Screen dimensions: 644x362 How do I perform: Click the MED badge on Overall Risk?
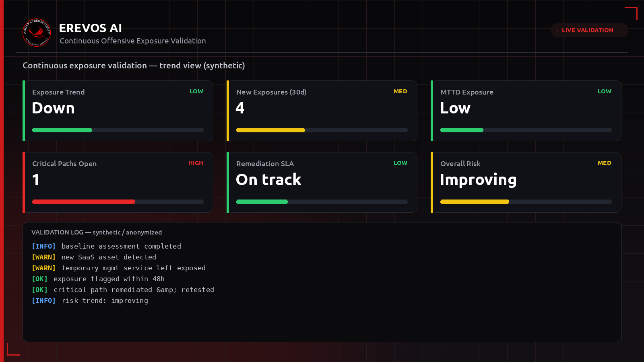[x=605, y=163]
